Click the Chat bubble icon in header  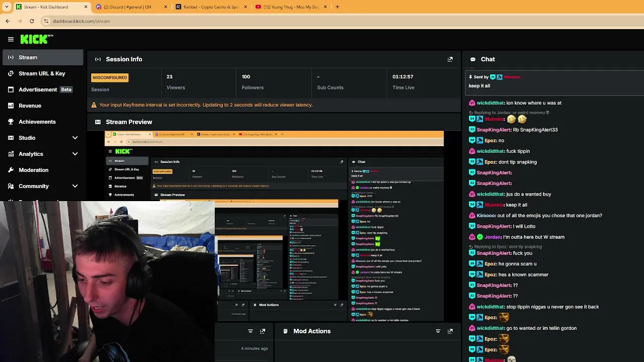[473, 59]
